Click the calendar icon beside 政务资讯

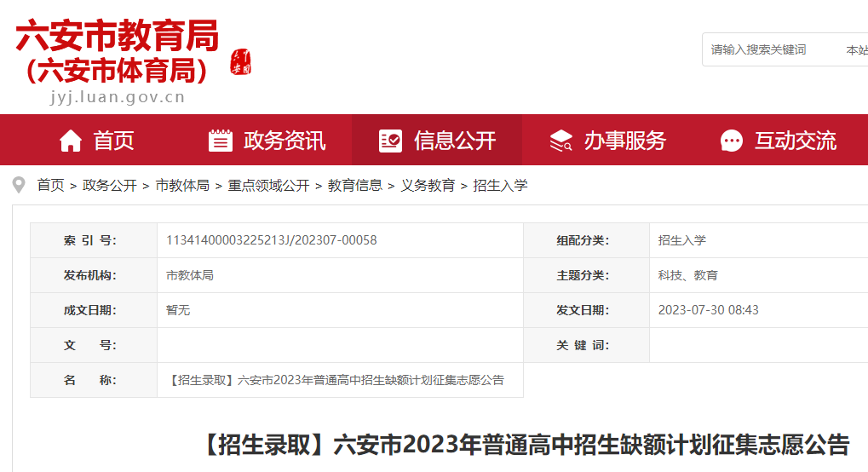[221, 141]
